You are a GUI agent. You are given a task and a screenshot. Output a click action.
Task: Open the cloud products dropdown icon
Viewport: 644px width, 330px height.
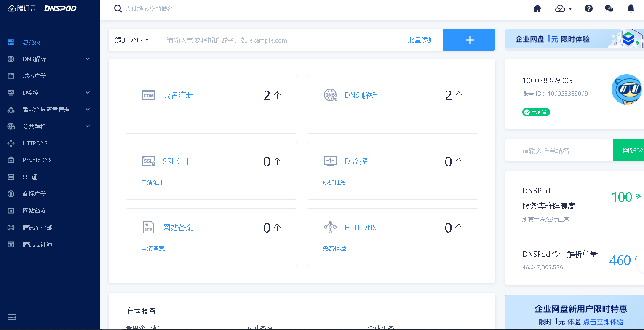pyautogui.click(x=563, y=8)
